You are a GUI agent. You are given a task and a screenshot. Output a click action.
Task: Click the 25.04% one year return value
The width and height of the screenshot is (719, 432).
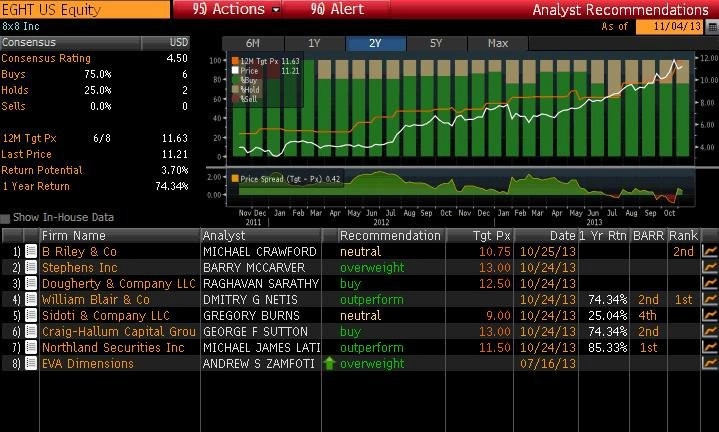point(608,316)
